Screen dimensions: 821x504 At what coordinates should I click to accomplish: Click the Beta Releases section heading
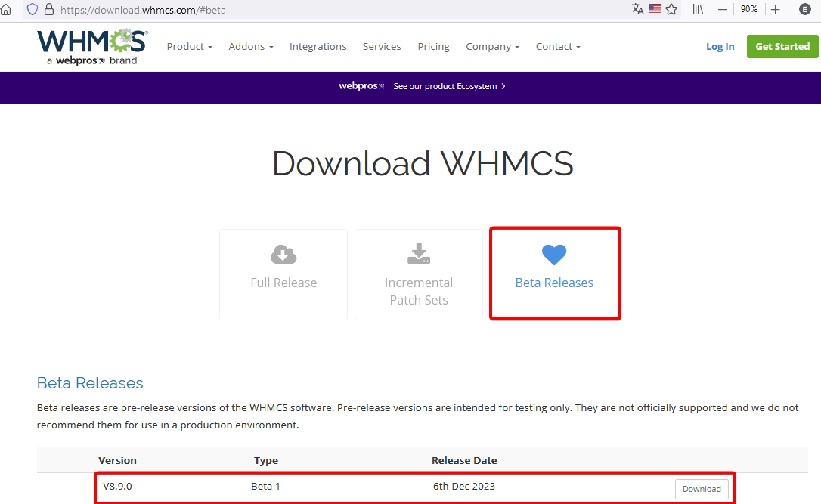tap(90, 383)
